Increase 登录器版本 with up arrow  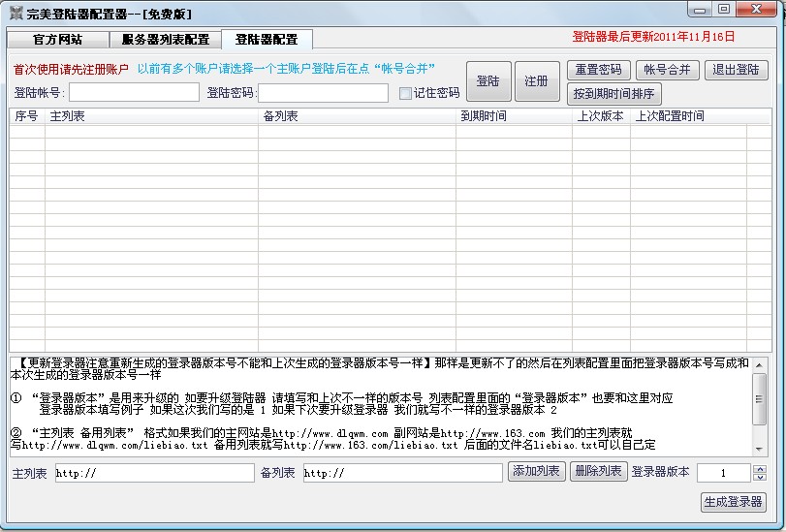coord(759,468)
